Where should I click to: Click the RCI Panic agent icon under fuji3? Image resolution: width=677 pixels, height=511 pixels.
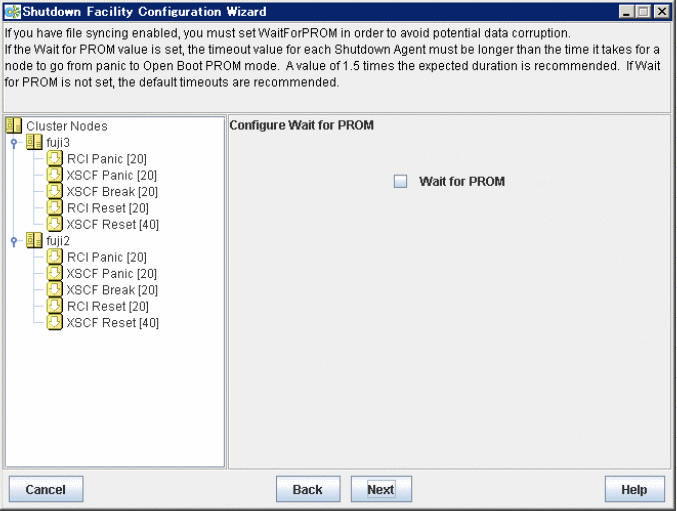tap(54, 159)
